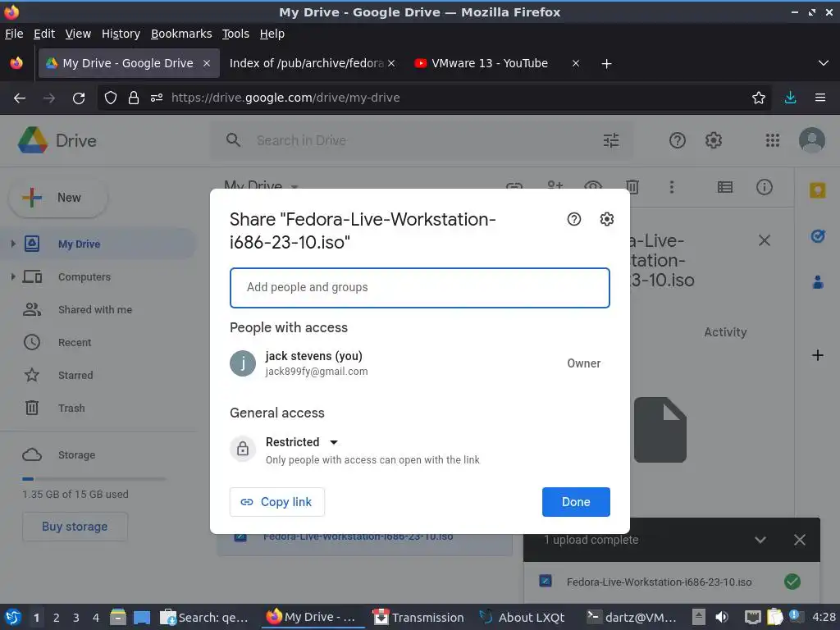Open Tools menu

pos(235,34)
